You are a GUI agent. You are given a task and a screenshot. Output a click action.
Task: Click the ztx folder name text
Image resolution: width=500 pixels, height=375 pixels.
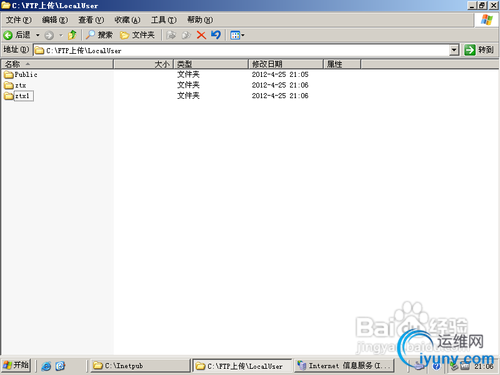pos(20,85)
